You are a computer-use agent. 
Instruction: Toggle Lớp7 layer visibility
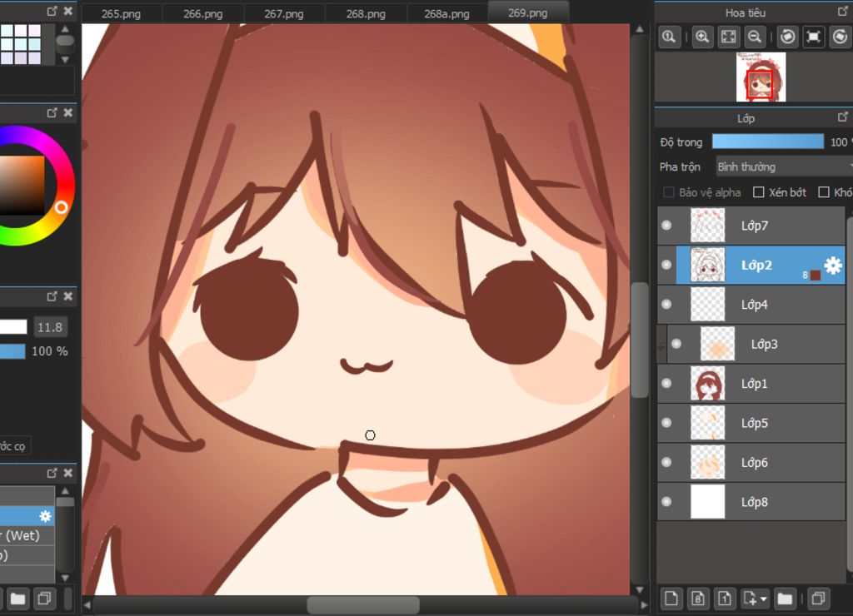tap(666, 226)
